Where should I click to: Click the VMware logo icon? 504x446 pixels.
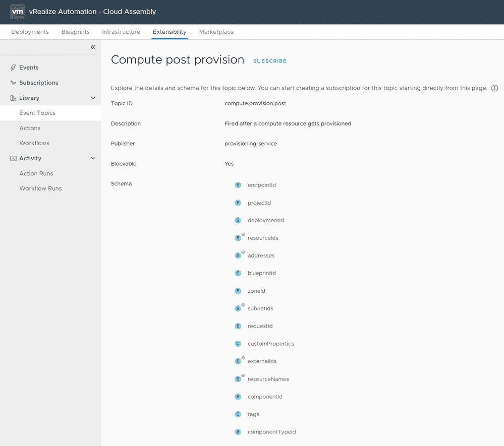coord(18,12)
